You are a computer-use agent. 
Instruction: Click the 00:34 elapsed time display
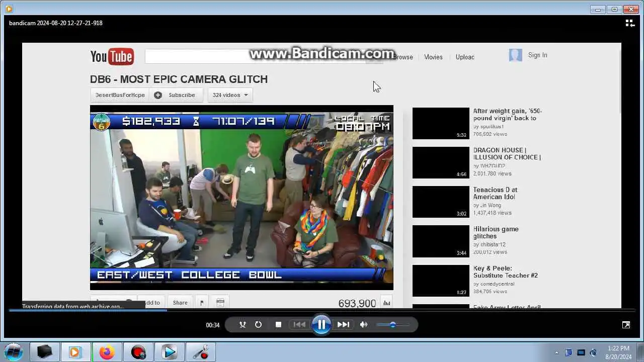coord(213,325)
